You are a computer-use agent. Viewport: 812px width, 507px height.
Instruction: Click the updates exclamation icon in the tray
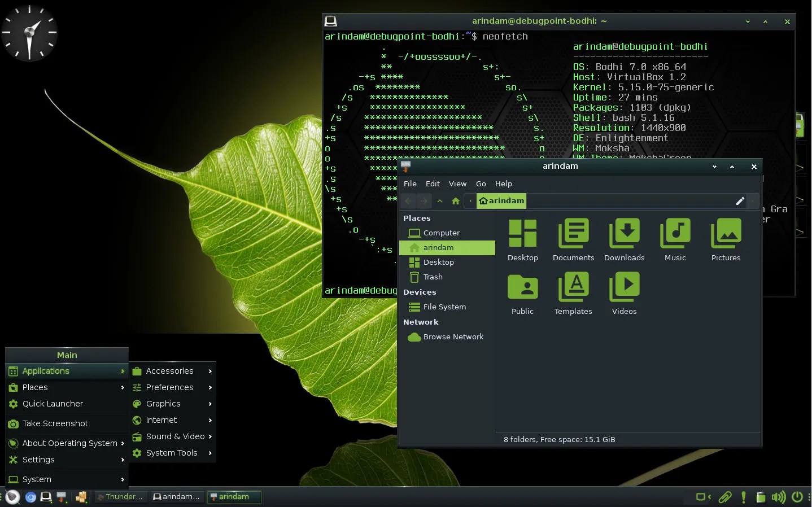coord(743,497)
